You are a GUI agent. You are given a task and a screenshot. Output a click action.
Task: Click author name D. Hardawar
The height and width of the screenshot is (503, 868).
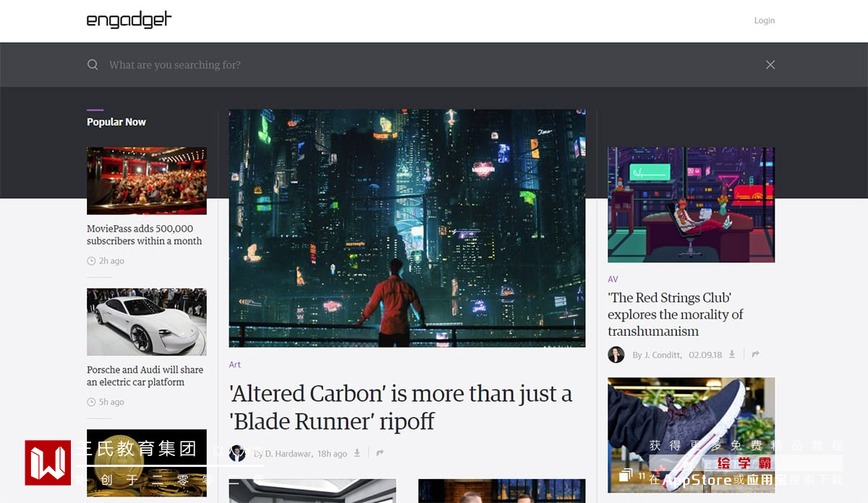click(x=289, y=454)
